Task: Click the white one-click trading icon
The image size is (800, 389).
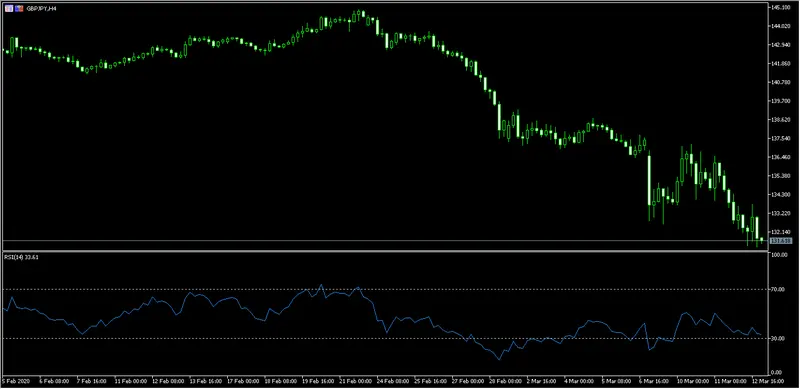Action: tap(9, 9)
